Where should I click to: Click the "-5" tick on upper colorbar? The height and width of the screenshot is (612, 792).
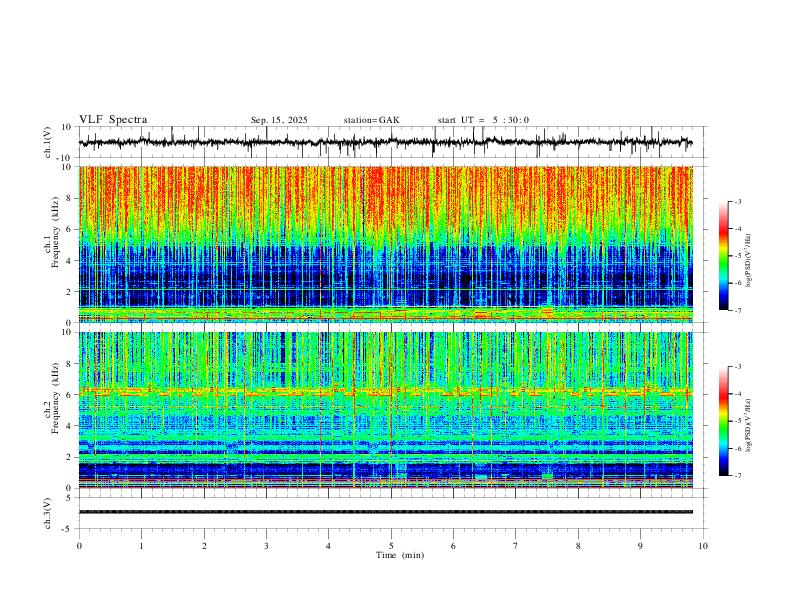[x=738, y=256]
